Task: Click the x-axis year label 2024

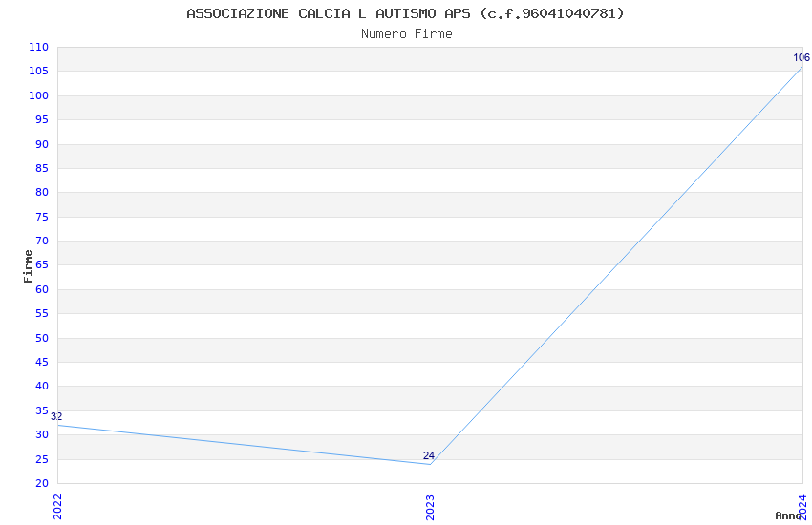Action: (x=803, y=507)
